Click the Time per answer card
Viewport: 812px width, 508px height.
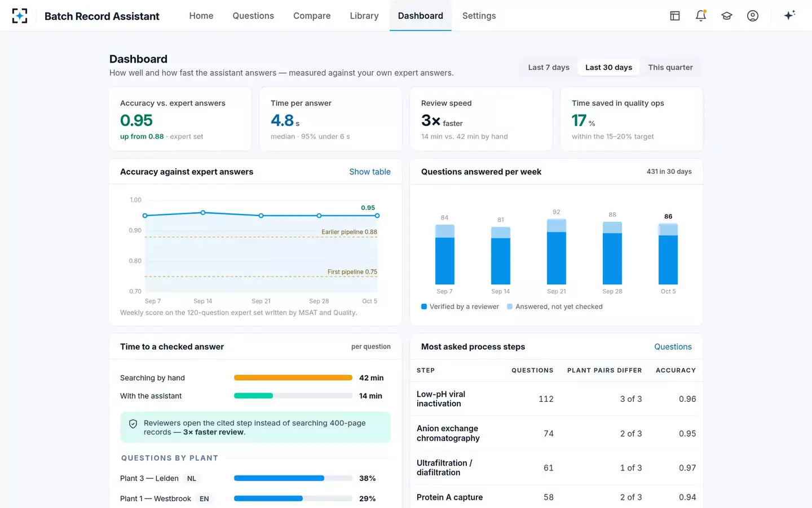(330, 119)
